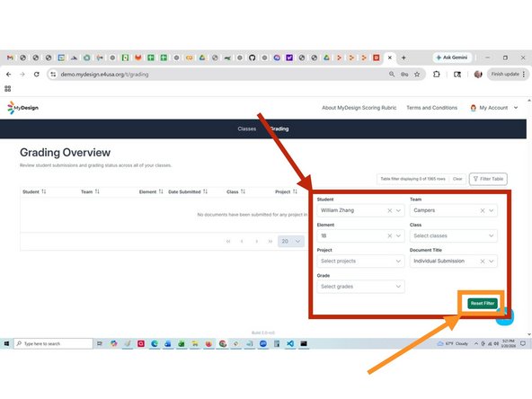Click the zoom magnifier icon in address bar
The image size is (532, 399).
click(x=392, y=74)
